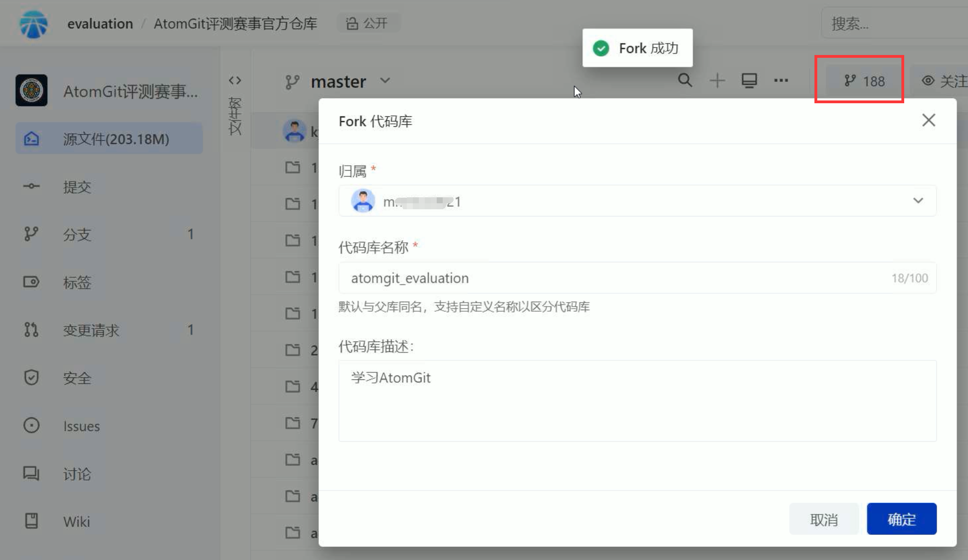Click the 公开 visibility badge
This screenshot has width=968, height=560.
point(368,23)
